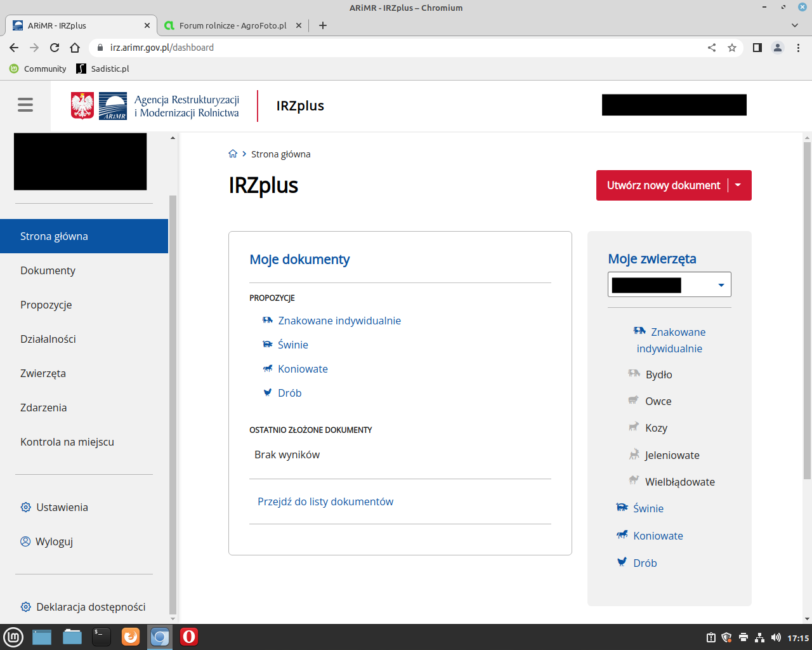This screenshot has height=650, width=812.
Task: Bookmark page with the star icon
Action: (x=732, y=48)
